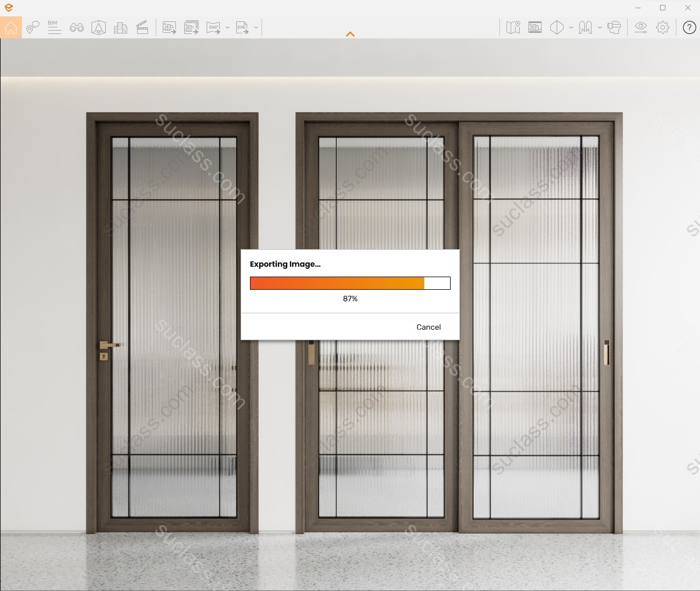Click the single screenshot export icon
This screenshot has height=591, width=700.
click(169, 27)
